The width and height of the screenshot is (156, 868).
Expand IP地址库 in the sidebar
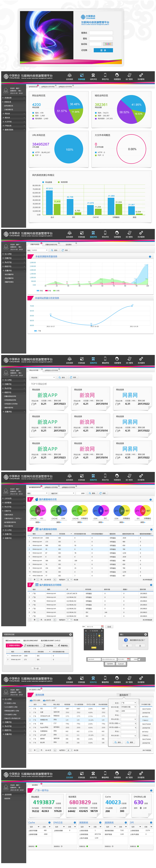coord(14,126)
